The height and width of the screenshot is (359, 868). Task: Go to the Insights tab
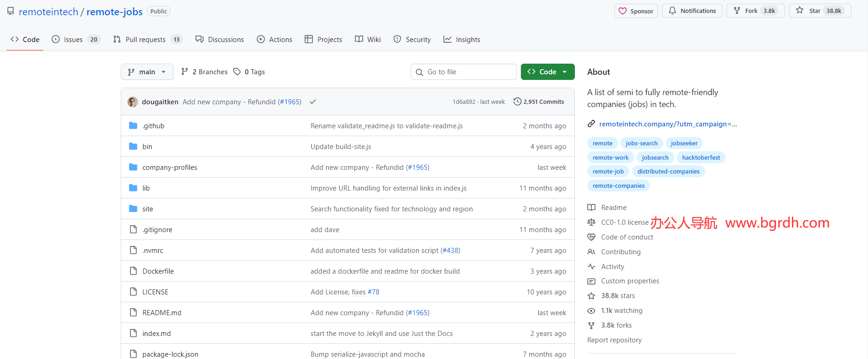467,40
